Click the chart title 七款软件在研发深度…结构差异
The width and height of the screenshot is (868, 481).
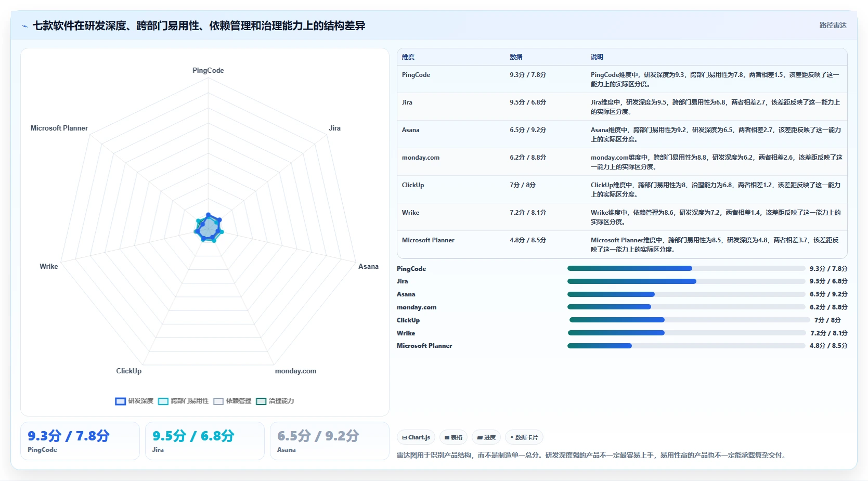coord(199,25)
